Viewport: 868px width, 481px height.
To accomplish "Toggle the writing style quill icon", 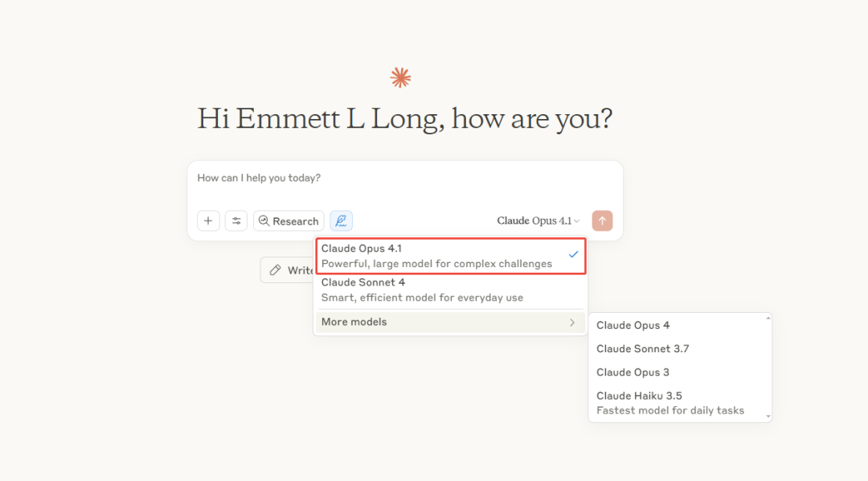I will click(341, 220).
